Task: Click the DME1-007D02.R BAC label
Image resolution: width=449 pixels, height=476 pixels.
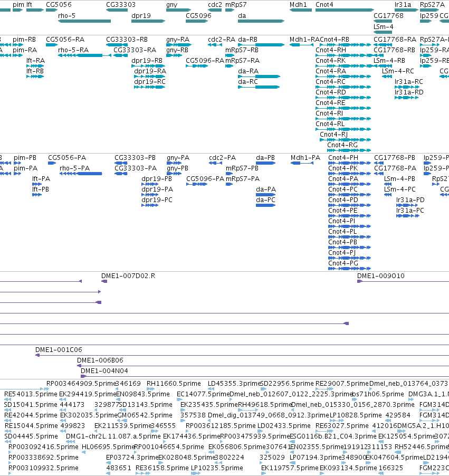Action: (128, 275)
